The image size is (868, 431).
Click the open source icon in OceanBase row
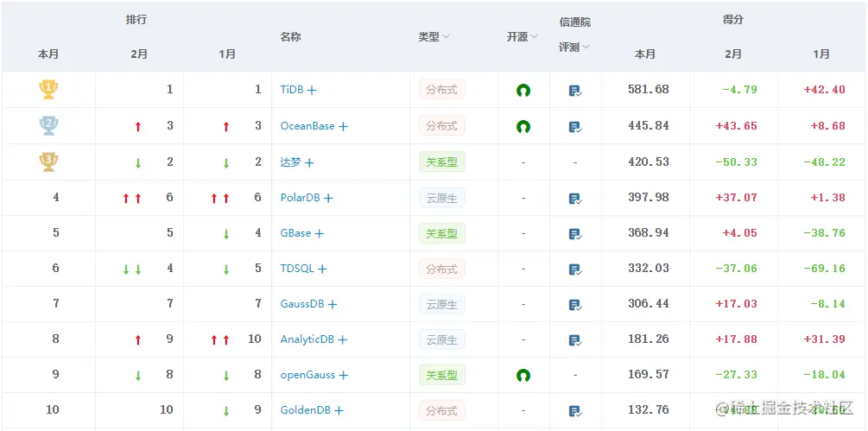tap(523, 126)
